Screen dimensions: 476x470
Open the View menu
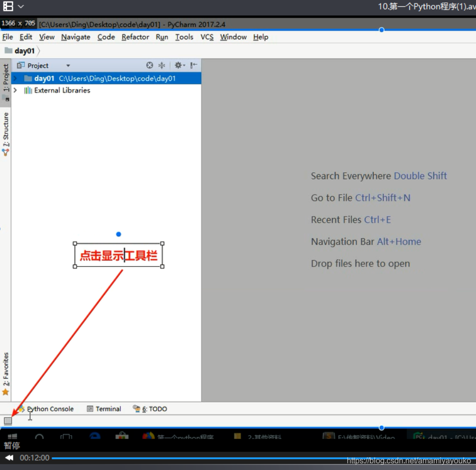point(47,37)
